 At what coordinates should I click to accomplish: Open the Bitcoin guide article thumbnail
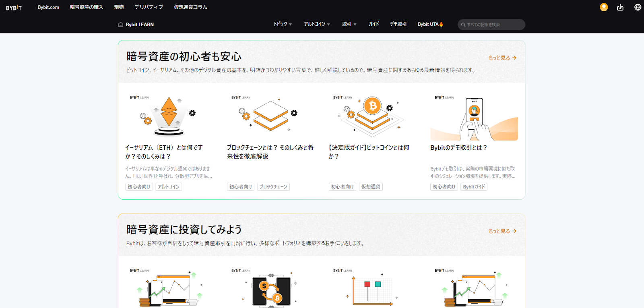[x=372, y=117]
